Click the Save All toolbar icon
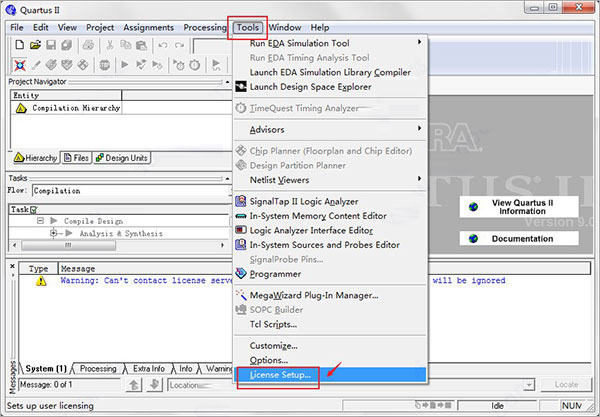Viewport: 600px width, 417px height. (x=67, y=45)
